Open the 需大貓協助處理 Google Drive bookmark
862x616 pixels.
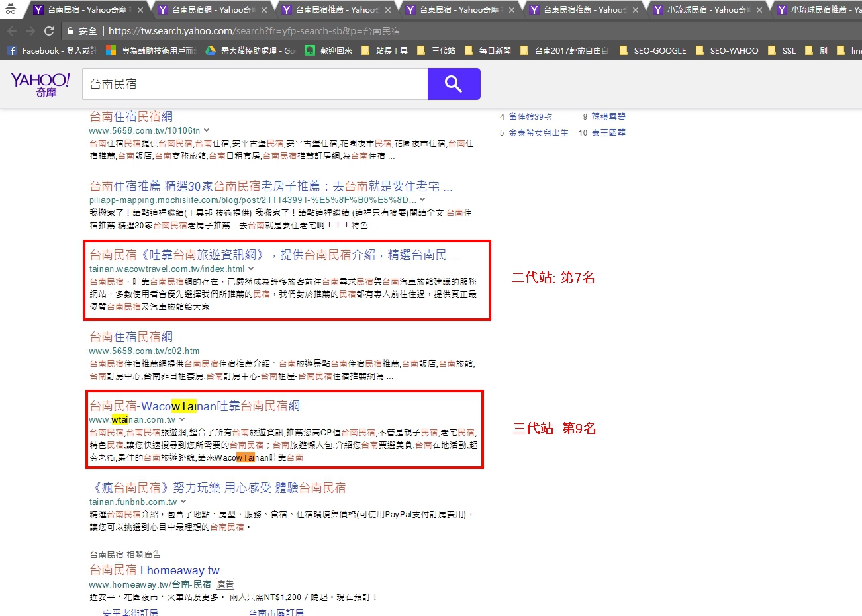click(250, 50)
